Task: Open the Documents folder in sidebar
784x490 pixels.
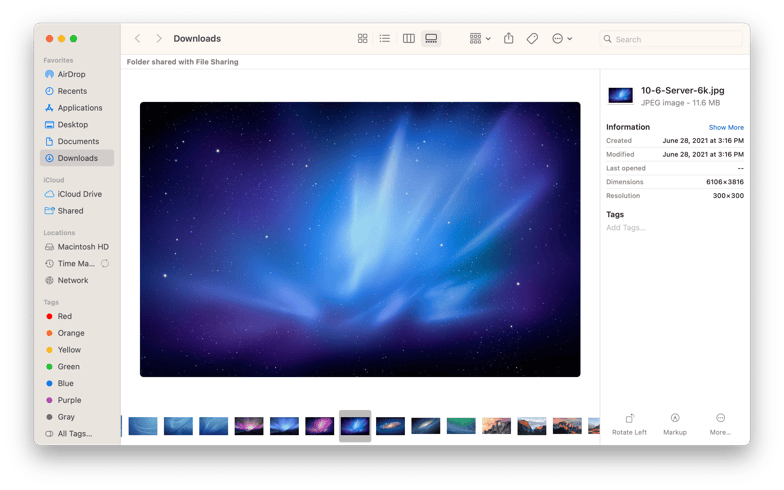Action: 76,142
